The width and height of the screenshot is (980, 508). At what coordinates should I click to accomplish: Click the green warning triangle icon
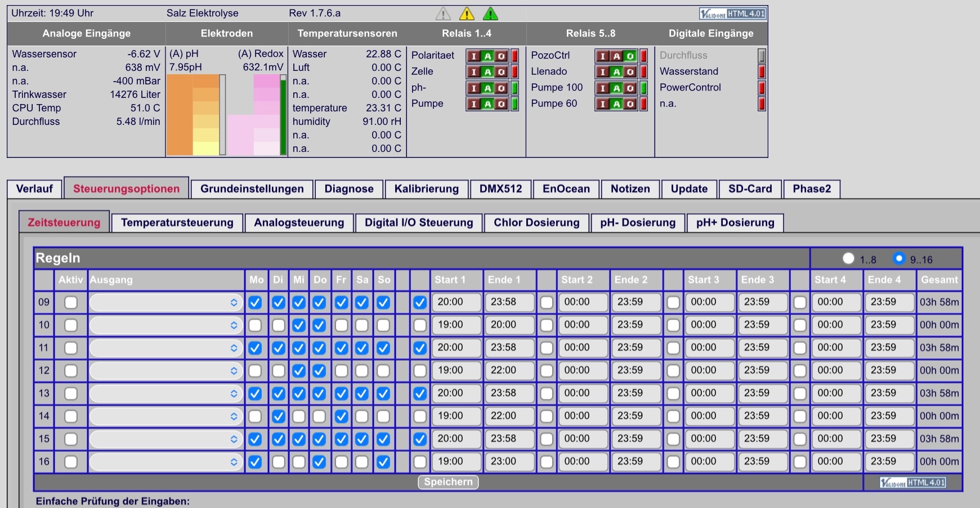pos(490,13)
